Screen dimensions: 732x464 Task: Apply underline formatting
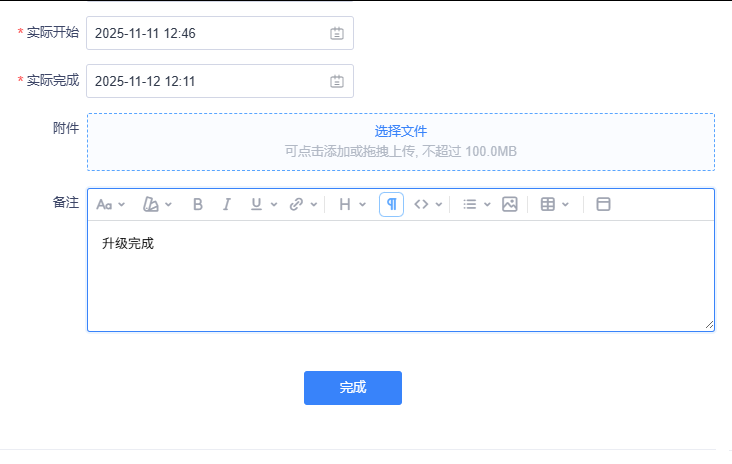point(256,204)
